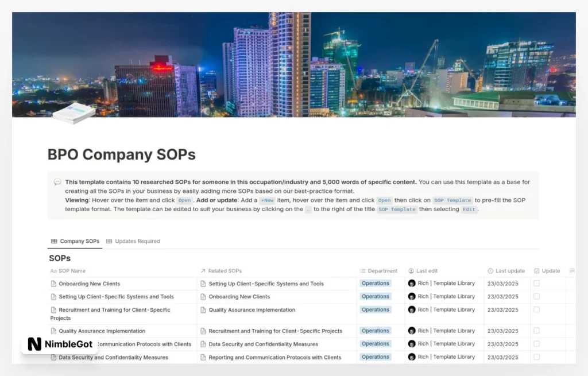The image size is (588, 376).
Task: Click the speech bubble icon in the callout
Action: point(57,181)
